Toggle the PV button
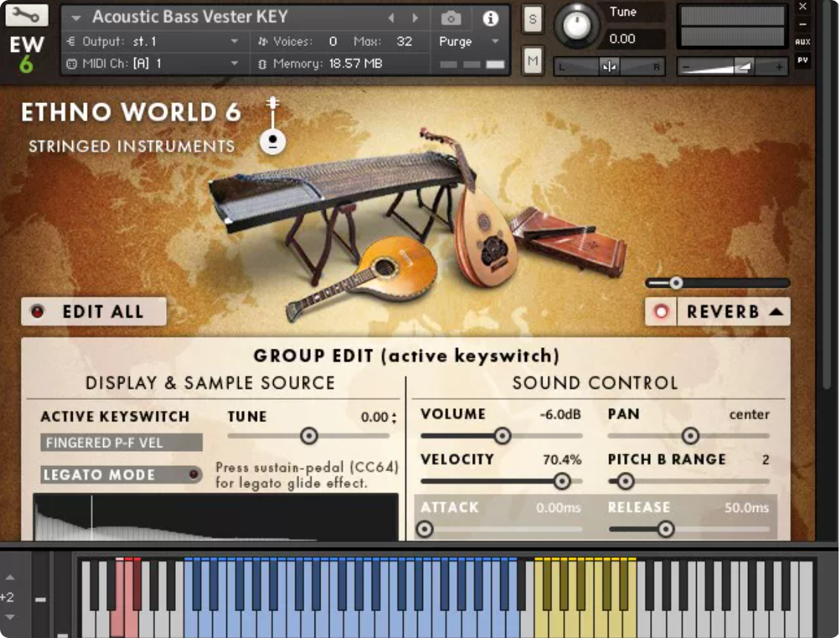The width and height of the screenshot is (840, 638). (x=802, y=60)
